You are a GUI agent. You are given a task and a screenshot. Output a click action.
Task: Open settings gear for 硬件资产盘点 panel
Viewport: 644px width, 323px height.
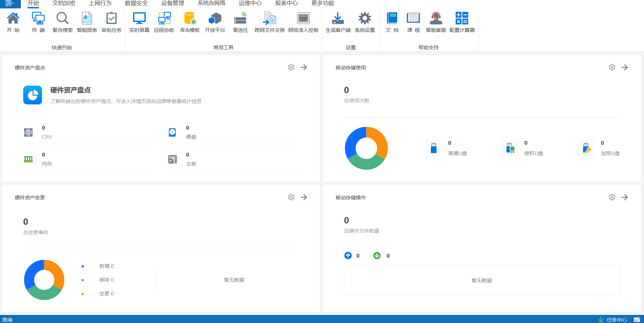tap(291, 67)
